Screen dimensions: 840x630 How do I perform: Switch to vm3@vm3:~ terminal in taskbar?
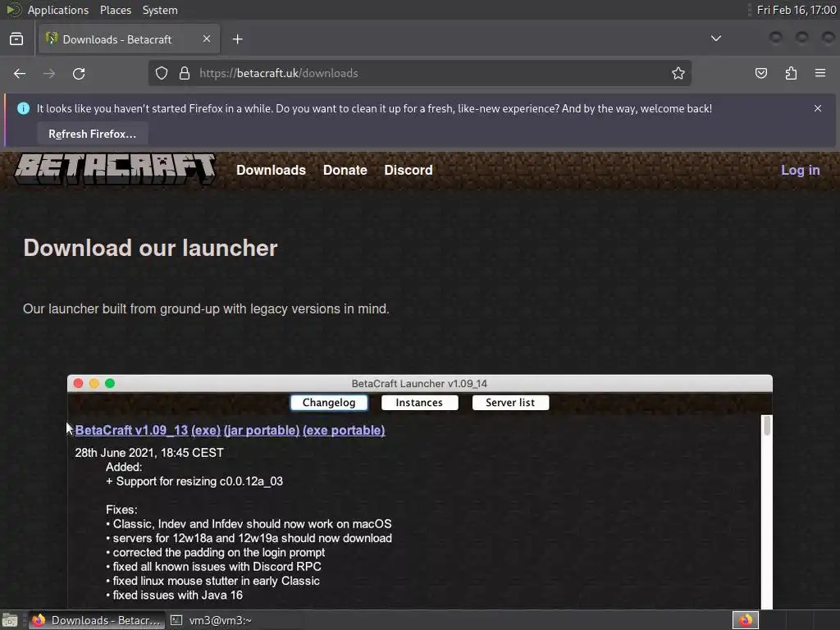click(212, 620)
